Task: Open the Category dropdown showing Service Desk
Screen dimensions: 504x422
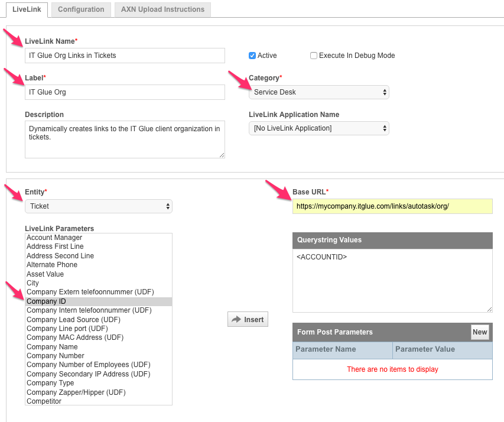Action: [x=318, y=92]
